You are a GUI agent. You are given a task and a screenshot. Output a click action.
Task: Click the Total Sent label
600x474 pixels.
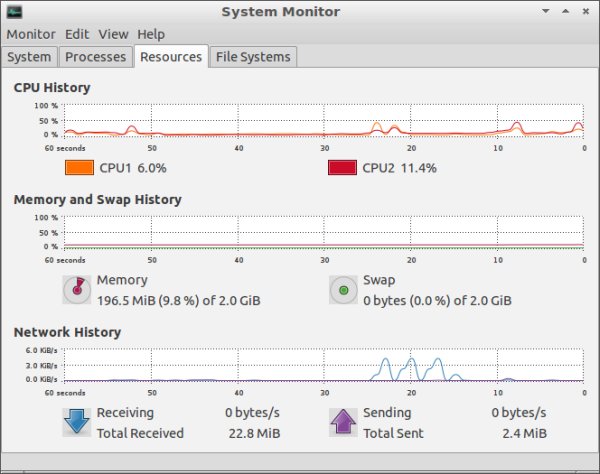coord(393,433)
